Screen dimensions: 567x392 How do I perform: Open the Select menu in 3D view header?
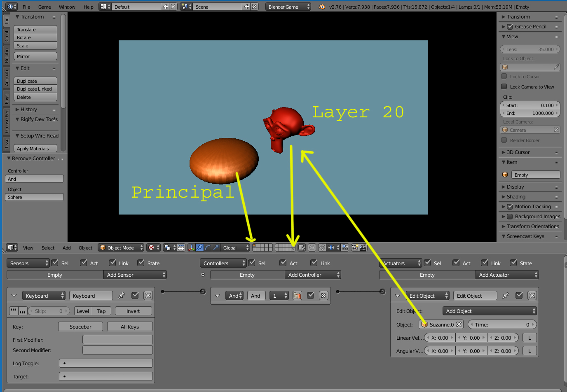48,248
